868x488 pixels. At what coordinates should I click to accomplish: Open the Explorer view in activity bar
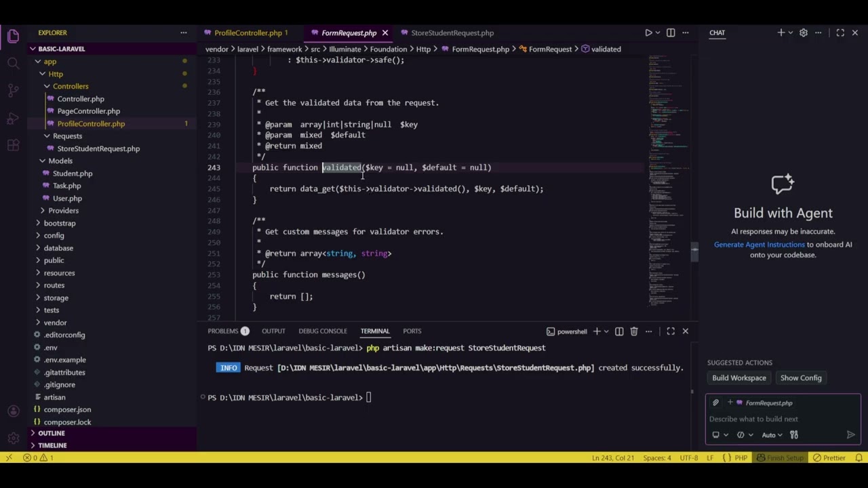coord(13,36)
